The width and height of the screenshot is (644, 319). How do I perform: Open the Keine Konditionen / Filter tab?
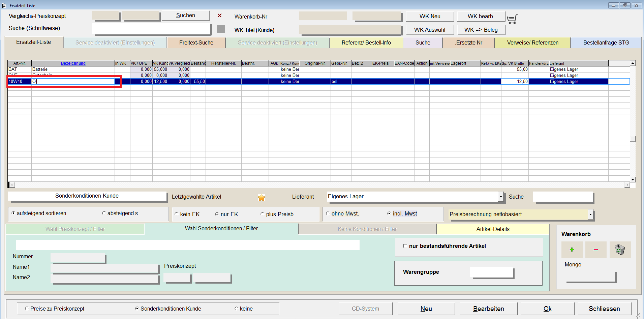pos(367,229)
